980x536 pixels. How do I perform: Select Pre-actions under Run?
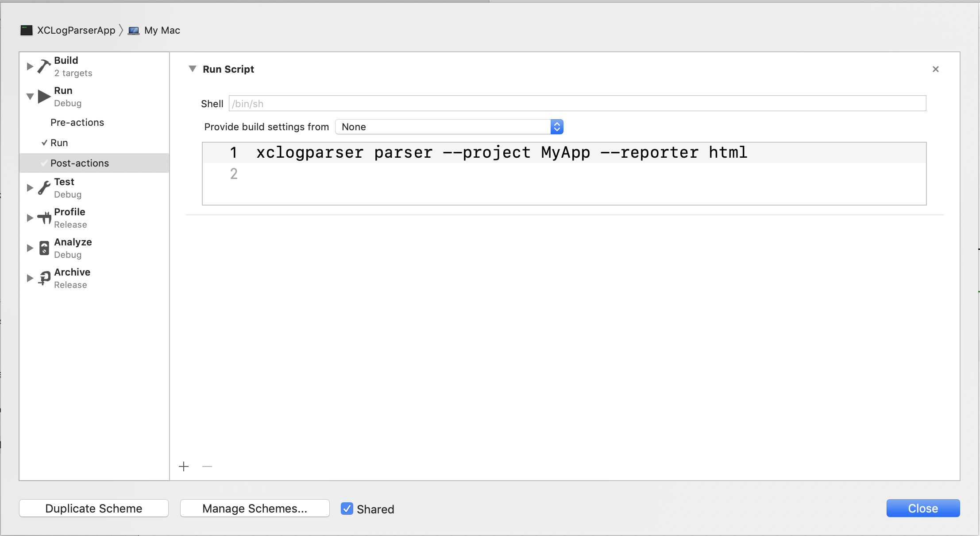[x=77, y=122]
